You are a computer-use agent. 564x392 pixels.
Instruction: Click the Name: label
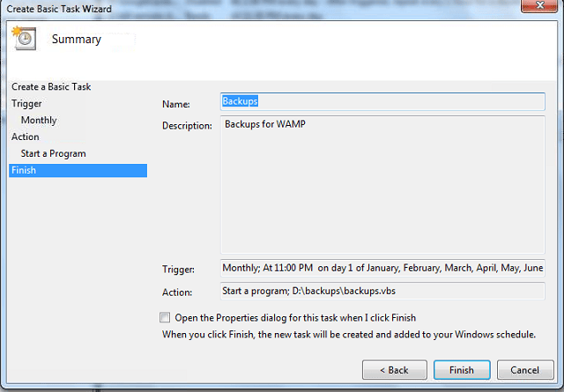point(176,105)
